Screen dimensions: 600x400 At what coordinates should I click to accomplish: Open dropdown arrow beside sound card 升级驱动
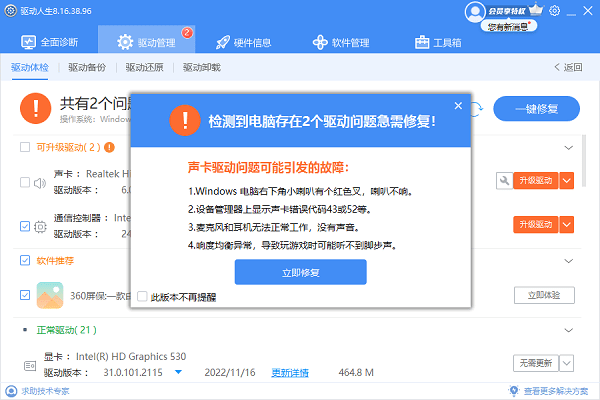[x=566, y=181]
